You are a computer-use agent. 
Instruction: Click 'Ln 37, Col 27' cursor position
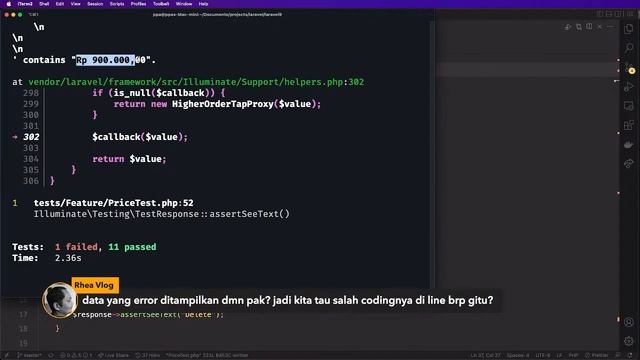[x=485, y=355]
